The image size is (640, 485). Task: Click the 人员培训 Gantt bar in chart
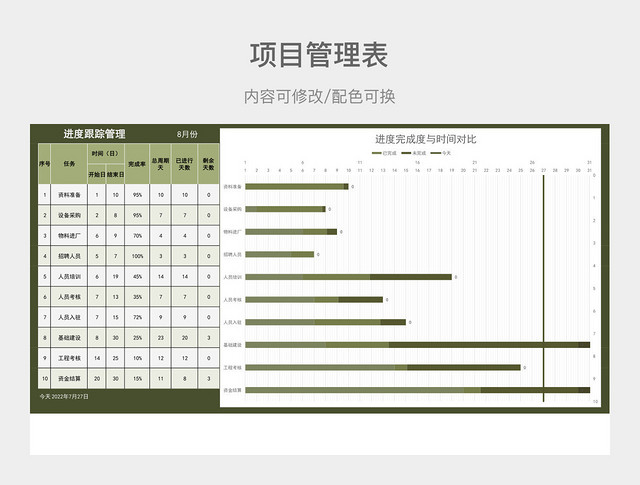[349, 277]
